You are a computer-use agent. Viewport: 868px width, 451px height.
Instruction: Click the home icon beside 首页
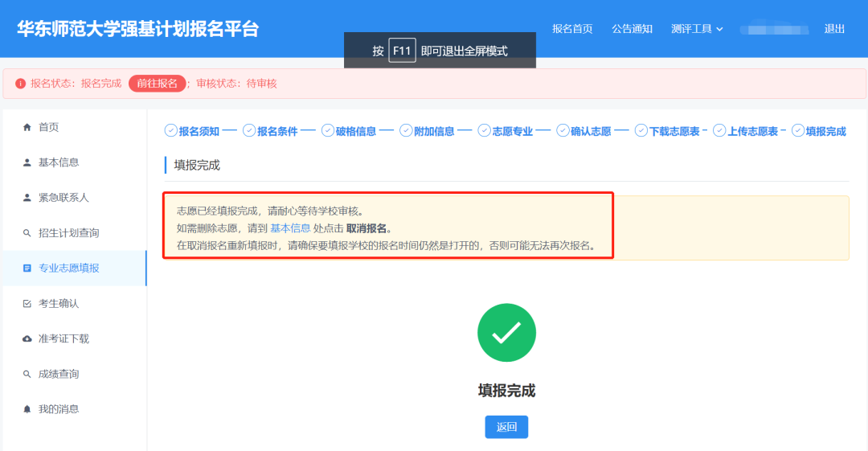tap(27, 127)
